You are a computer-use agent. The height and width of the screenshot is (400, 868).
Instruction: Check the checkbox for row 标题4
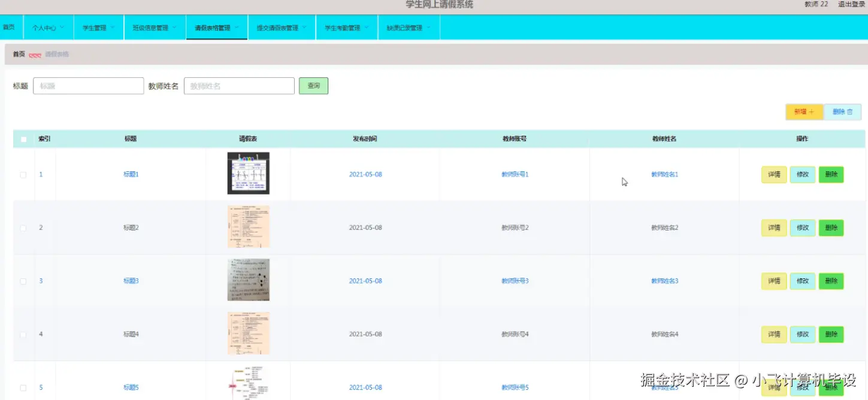23,335
